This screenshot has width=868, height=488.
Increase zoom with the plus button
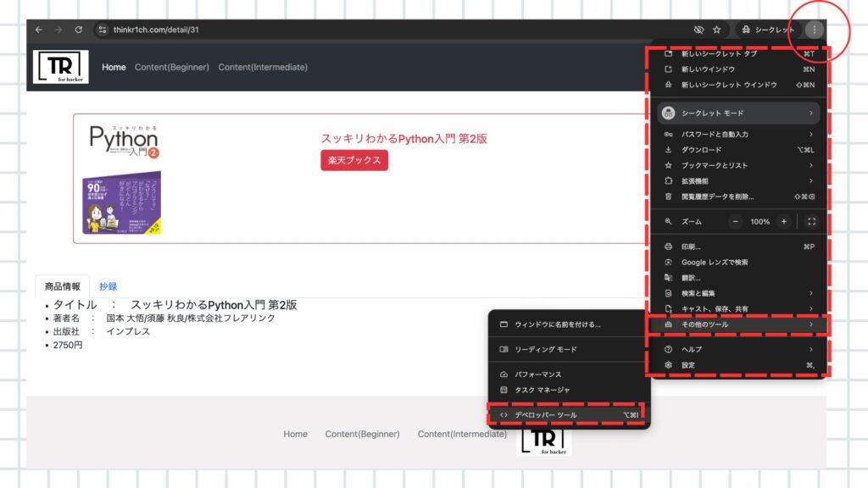[784, 221]
